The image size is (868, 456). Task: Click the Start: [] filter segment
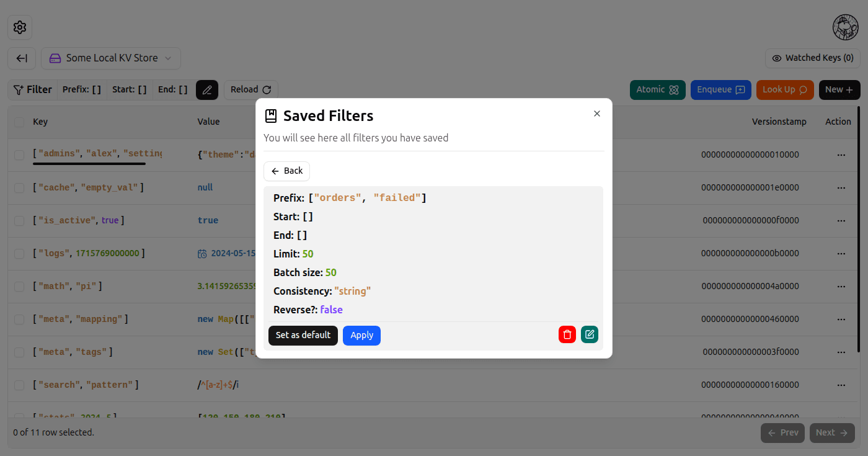pos(130,90)
